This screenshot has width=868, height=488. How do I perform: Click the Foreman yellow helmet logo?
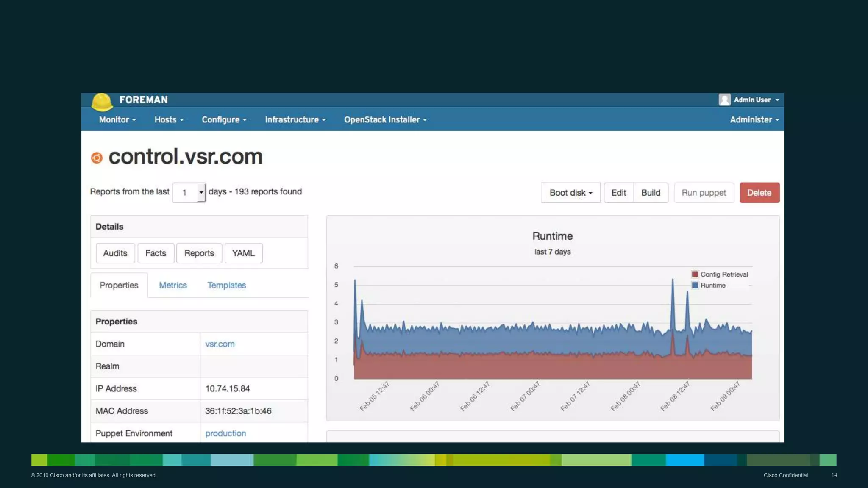pos(102,101)
